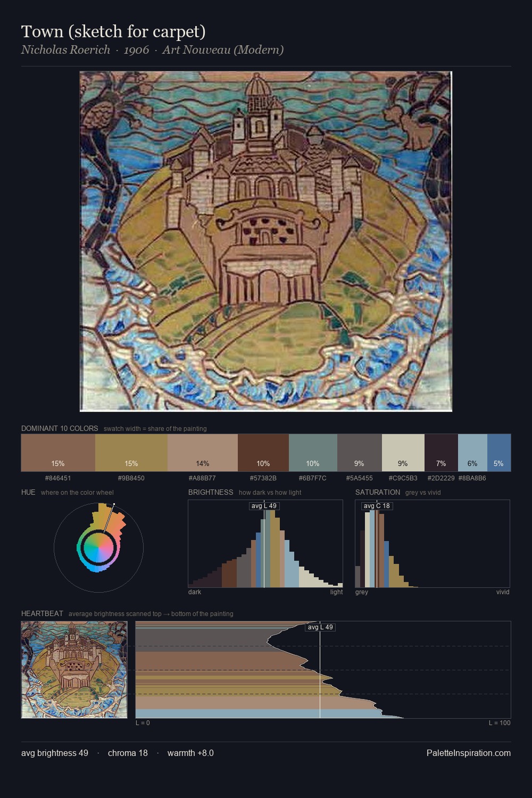Click the brown #846451 color swatch
This screenshot has height=798, width=532.
58,453
